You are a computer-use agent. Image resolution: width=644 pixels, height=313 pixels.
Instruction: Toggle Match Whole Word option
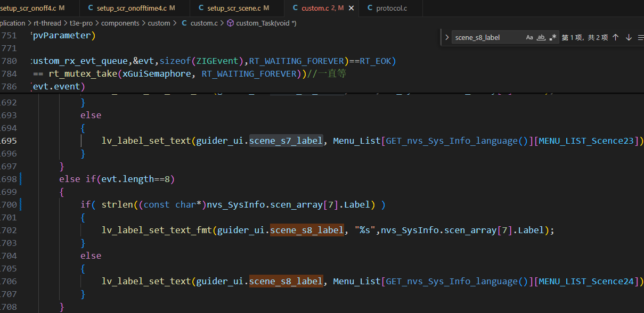tap(541, 37)
